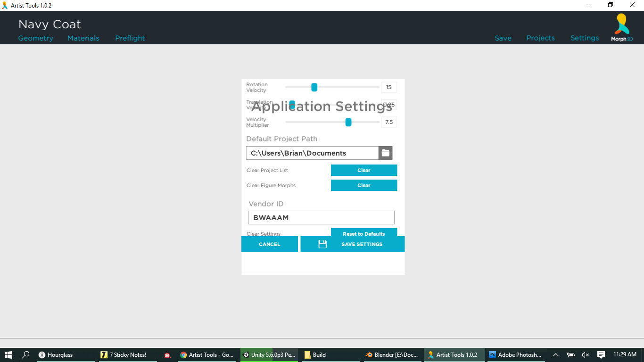The width and height of the screenshot is (644, 362).
Task: Click the Rotation Velocity slider handle
Action: [314, 87]
